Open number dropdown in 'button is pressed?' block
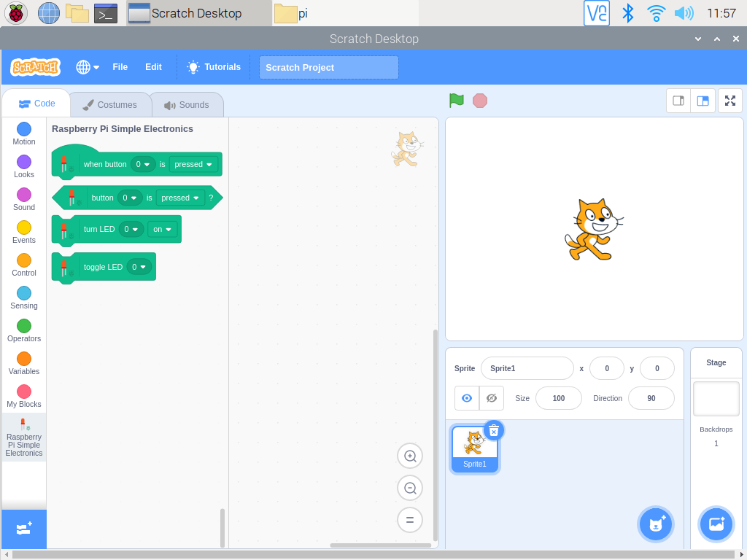The width and height of the screenshot is (747, 560). point(130,198)
